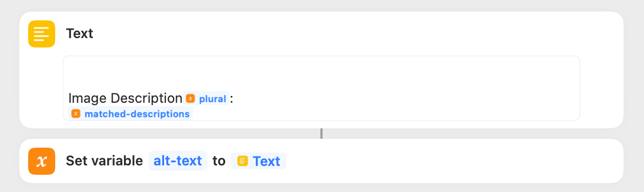
Task: Click the Set variable action label
Action: click(x=104, y=161)
